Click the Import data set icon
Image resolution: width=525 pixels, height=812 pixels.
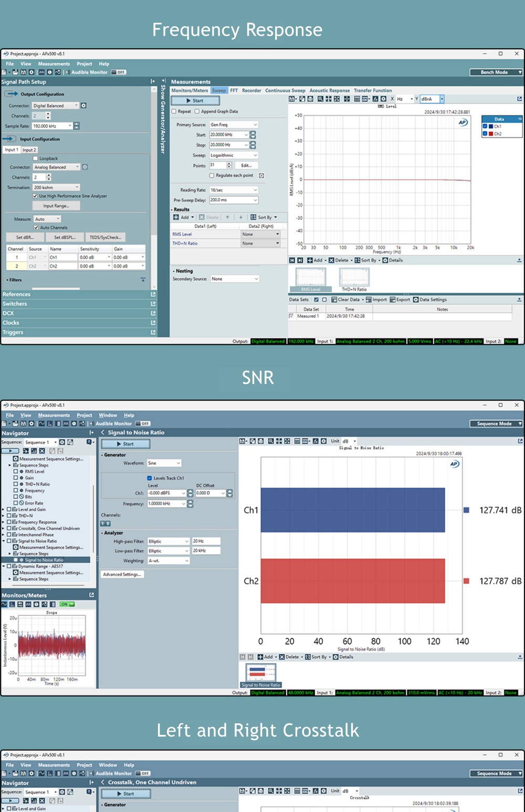369,300
